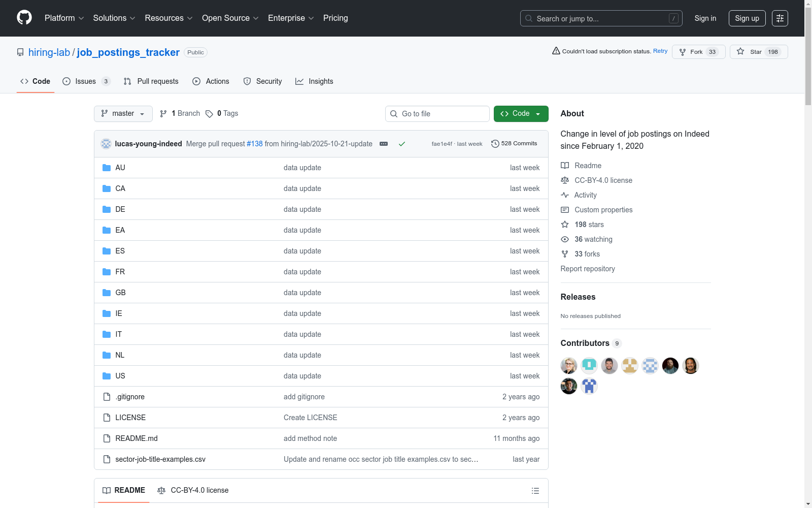Open the 'add method note' commit message

pyautogui.click(x=310, y=438)
